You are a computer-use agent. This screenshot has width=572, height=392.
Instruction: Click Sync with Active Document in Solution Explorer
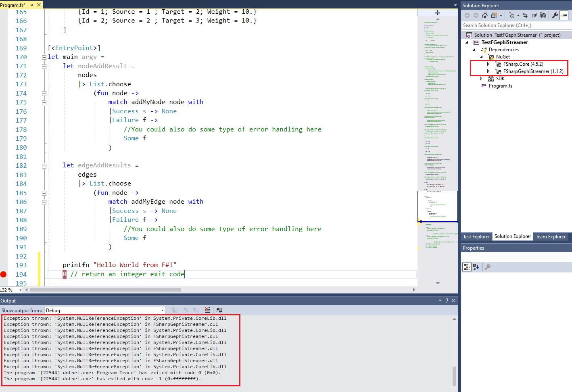click(524, 15)
